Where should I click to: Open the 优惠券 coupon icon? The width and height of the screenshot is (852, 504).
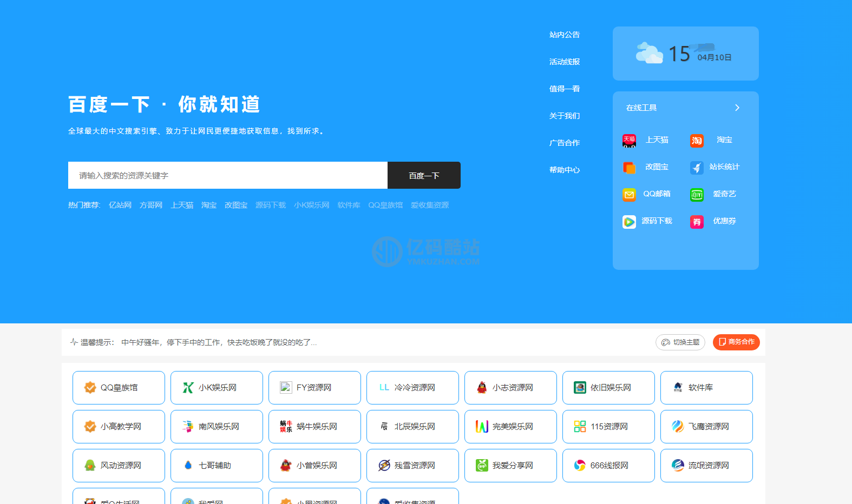pyautogui.click(x=697, y=222)
